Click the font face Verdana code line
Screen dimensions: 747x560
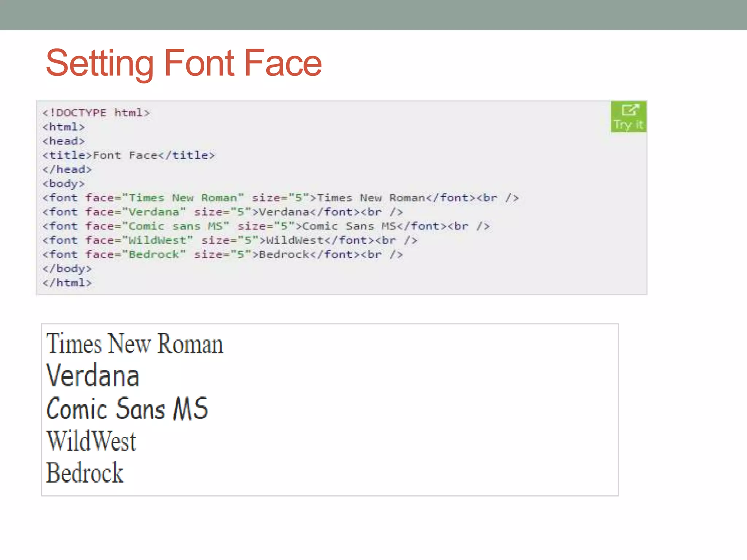tap(223, 212)
